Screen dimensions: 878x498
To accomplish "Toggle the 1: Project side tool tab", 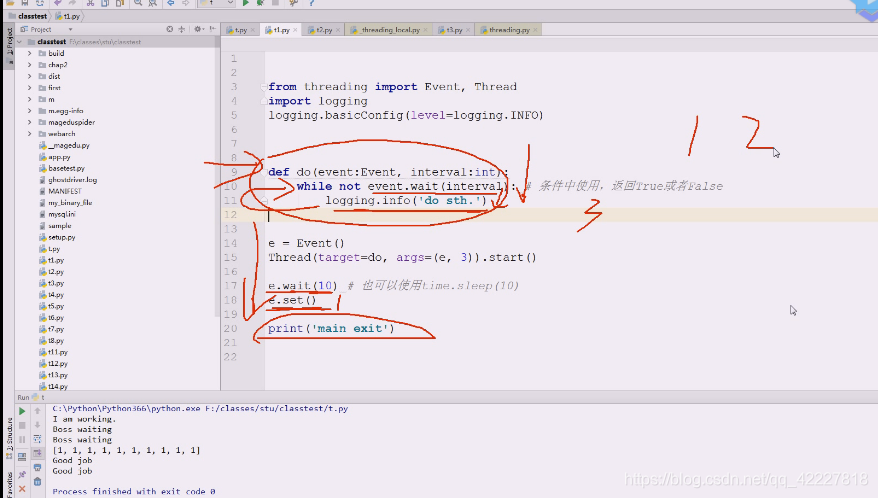I will [x=9, y=45].
